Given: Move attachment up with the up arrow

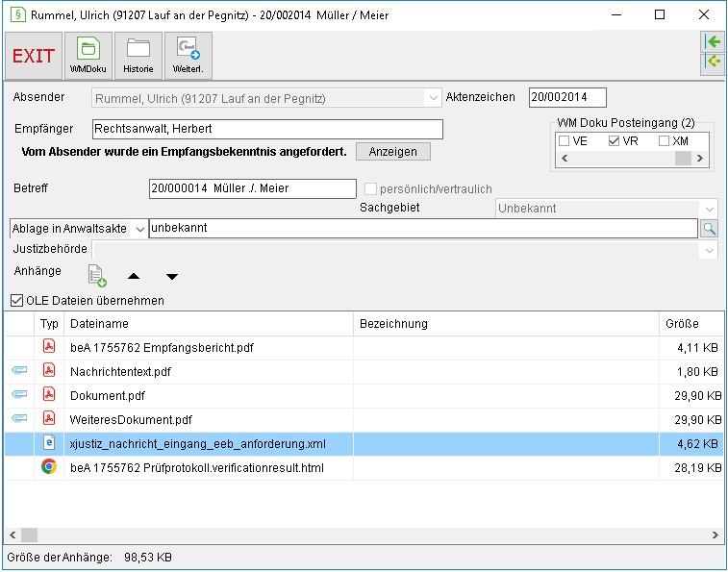Looking at the screenshot, I should click(134, 276).
